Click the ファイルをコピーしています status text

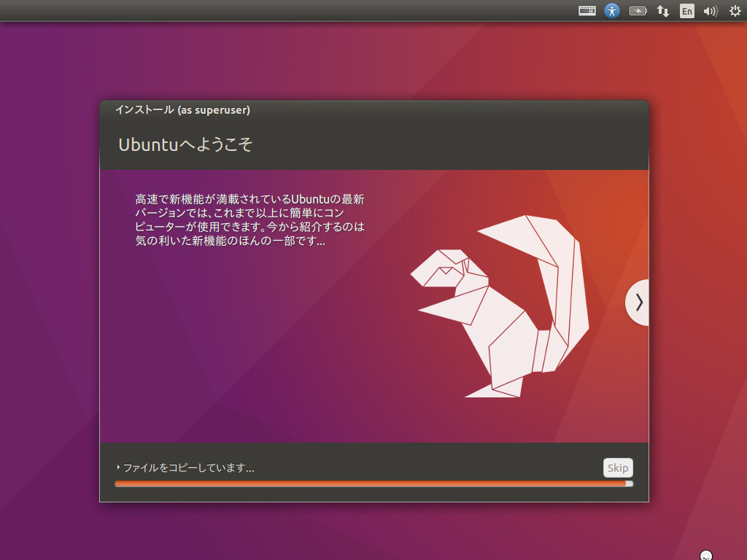[x=189, y=467]
